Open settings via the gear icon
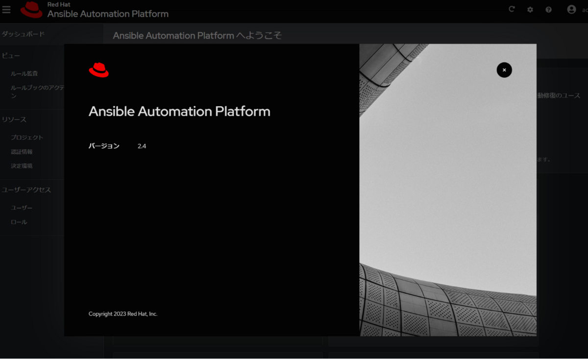 click(530, 9)
